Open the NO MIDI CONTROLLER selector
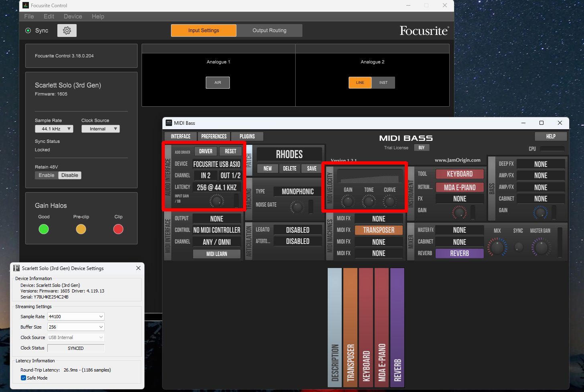This screenshot has height=392, width=584. 217,230
